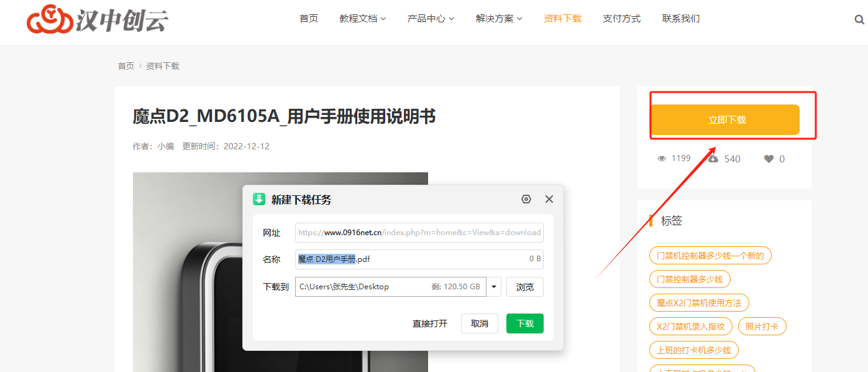Expand the 解决方案 dropdown menu
This screenshot has height=372, width=868.
point(499,19)
